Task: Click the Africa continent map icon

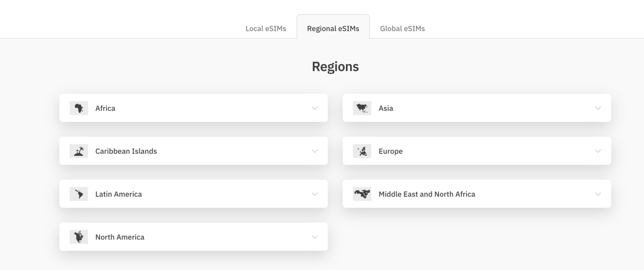Action: coord(79,108)
